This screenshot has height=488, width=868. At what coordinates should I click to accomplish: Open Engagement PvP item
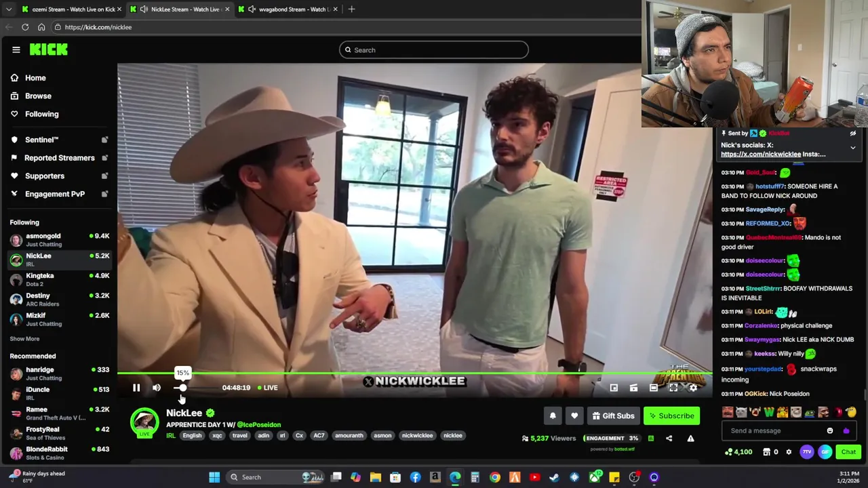coord(55,194)
